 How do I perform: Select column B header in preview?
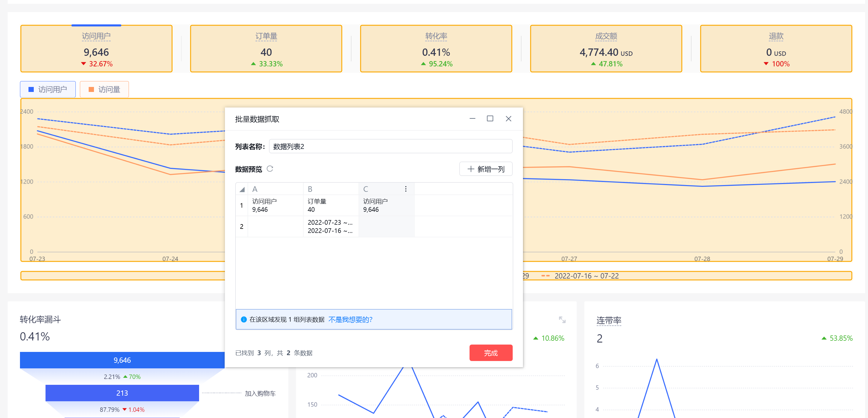(330, 189)
